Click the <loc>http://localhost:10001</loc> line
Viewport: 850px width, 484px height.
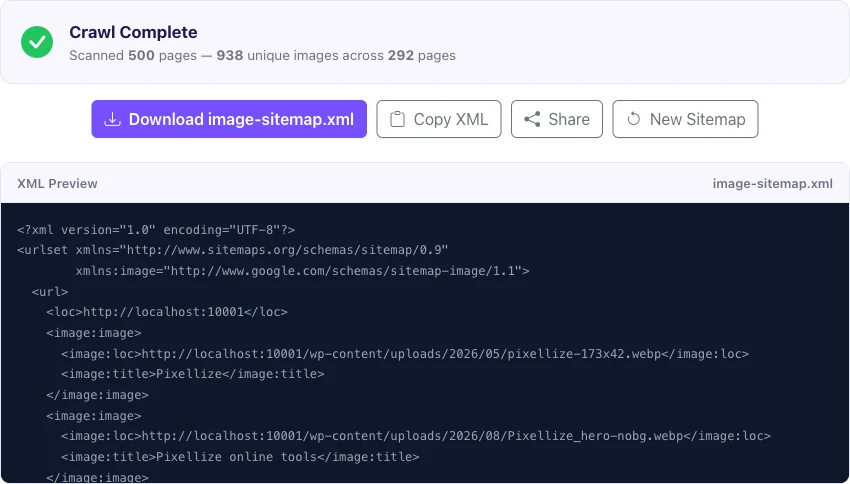[167, 312]
